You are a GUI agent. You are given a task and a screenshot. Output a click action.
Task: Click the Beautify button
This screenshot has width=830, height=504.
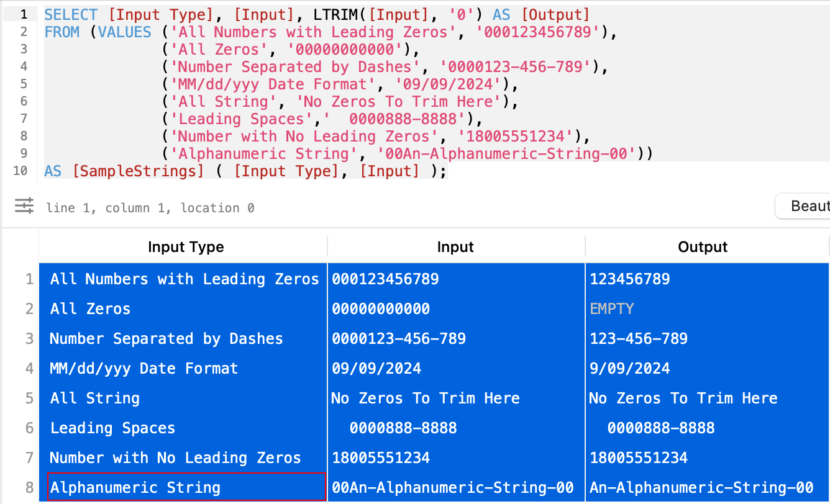click(x=805, y=206)
